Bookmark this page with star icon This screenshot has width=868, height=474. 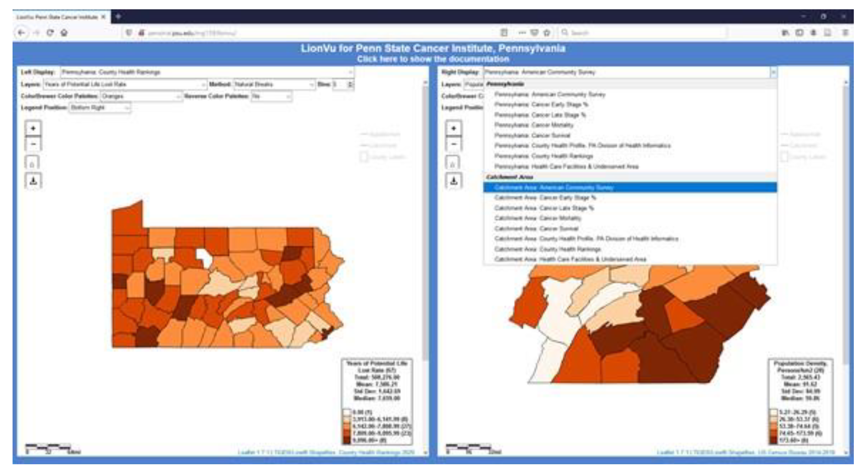tap(547, 33)
